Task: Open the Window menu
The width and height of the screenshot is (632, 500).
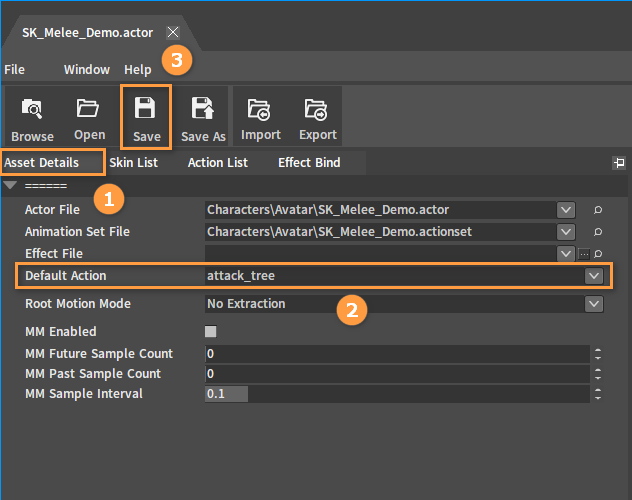Action: tap(87, 70)
